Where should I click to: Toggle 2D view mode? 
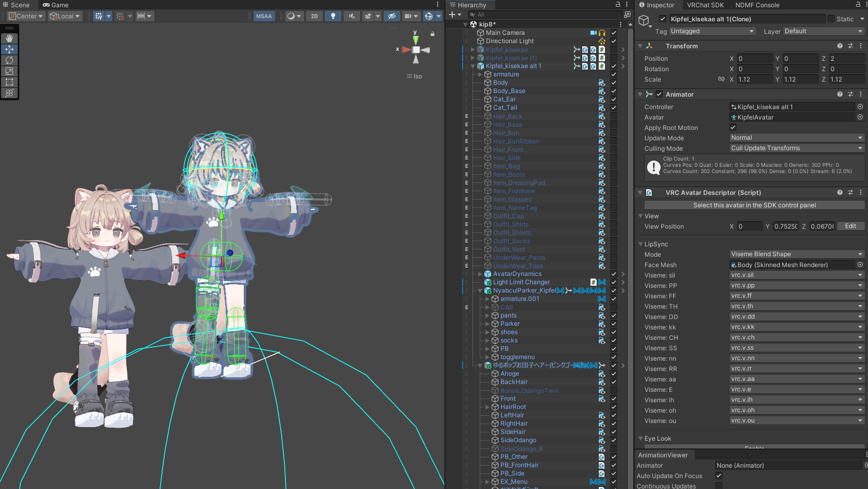click(x=314, y=16)
